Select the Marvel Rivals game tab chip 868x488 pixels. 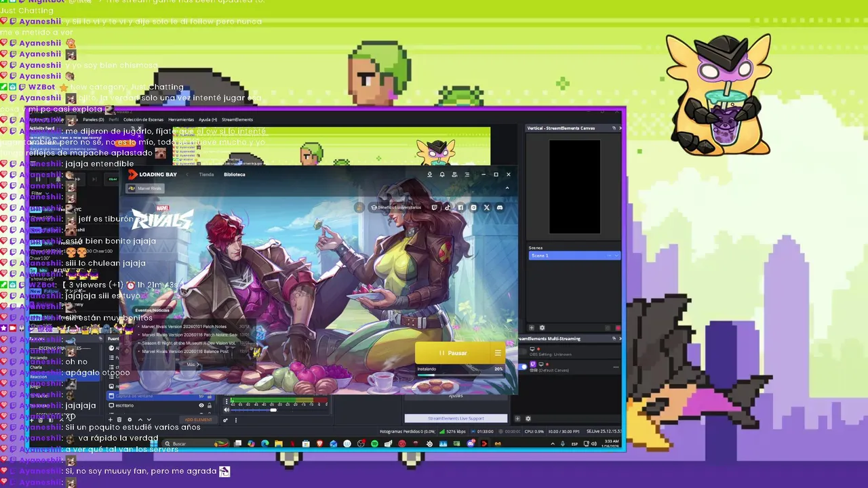145,188
